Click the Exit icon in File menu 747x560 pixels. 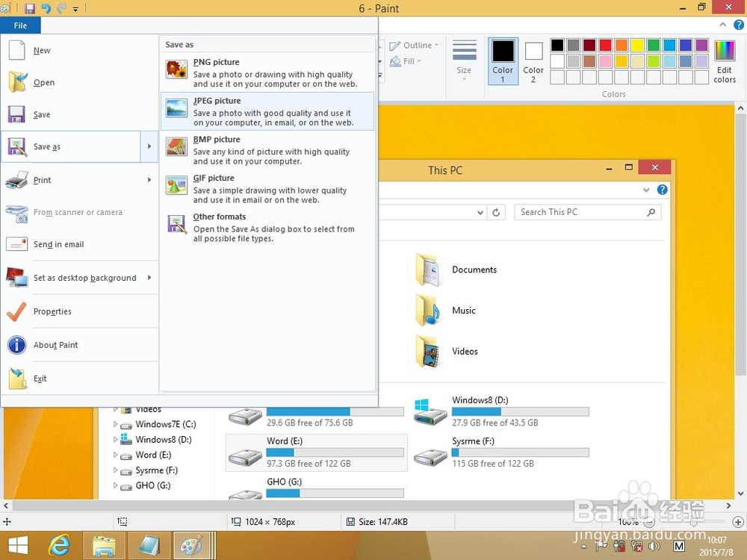[16, 379]
